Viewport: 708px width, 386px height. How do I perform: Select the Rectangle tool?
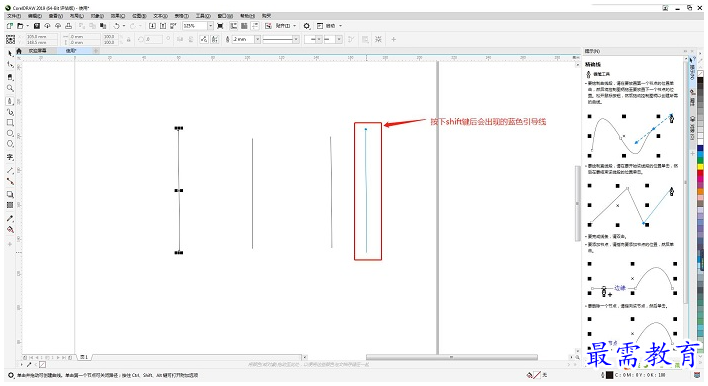pos(10,123)
